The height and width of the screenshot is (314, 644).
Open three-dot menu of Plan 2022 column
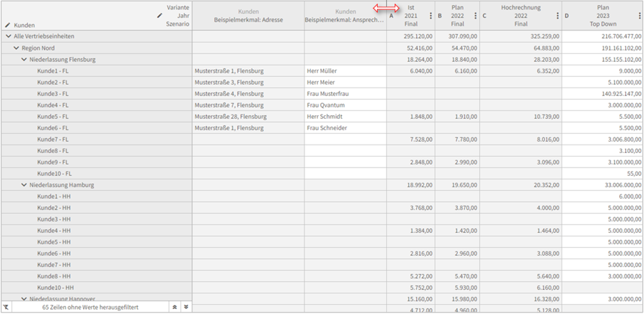[475, 16]
